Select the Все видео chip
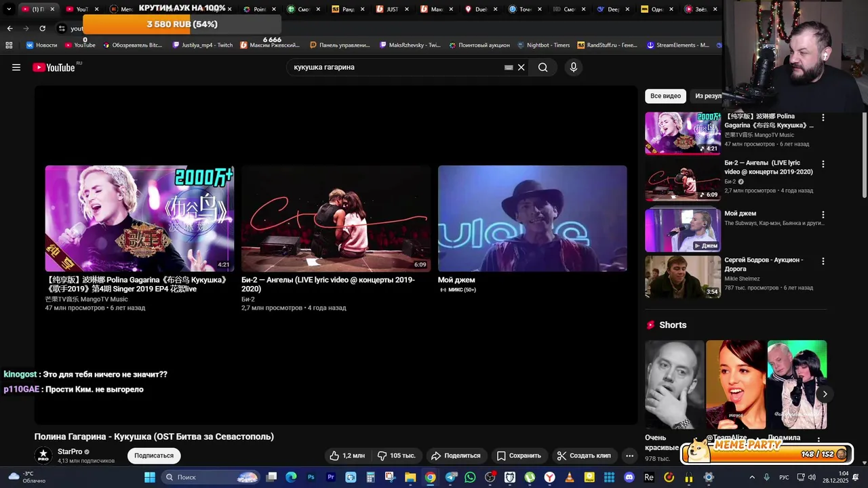The height and width of the screenshot is (488, 868). pos(665,96)
